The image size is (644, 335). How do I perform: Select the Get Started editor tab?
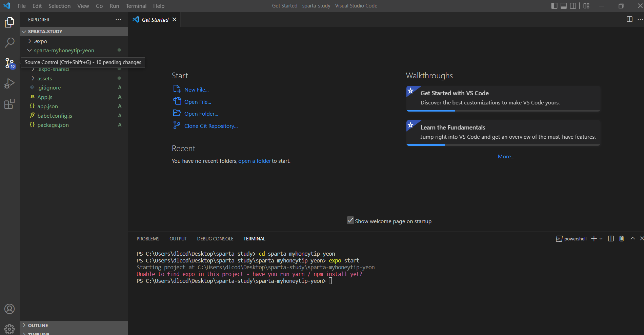click(155, 20)
